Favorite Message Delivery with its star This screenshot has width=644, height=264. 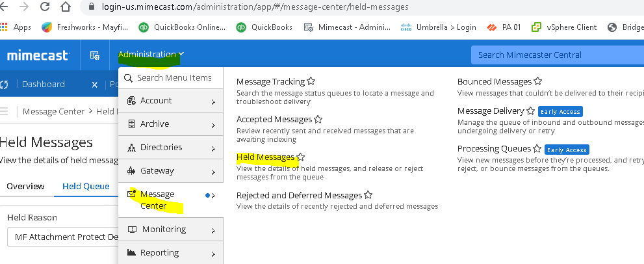click(x=531, y=111)
